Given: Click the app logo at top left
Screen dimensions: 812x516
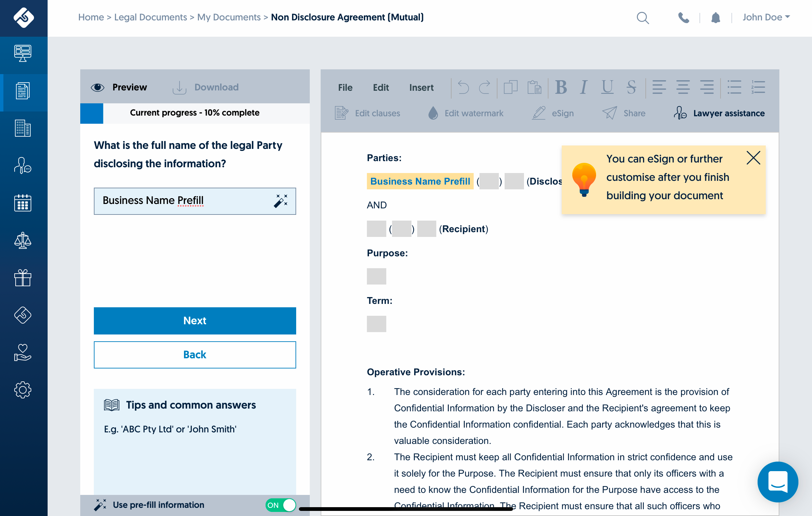Looking at the screenshot, I should [x=23, y=17].
